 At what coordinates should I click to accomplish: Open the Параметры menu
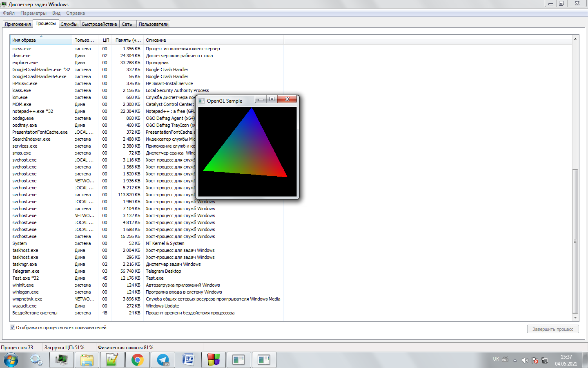tap(33, 13)
